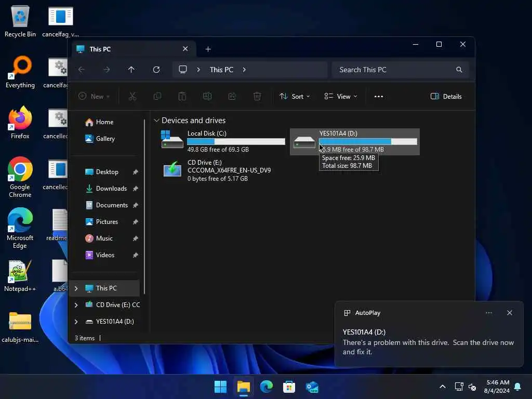
Task: Open Edge from the taskbar
Action: pyautogui.click(x=267, y=387)
